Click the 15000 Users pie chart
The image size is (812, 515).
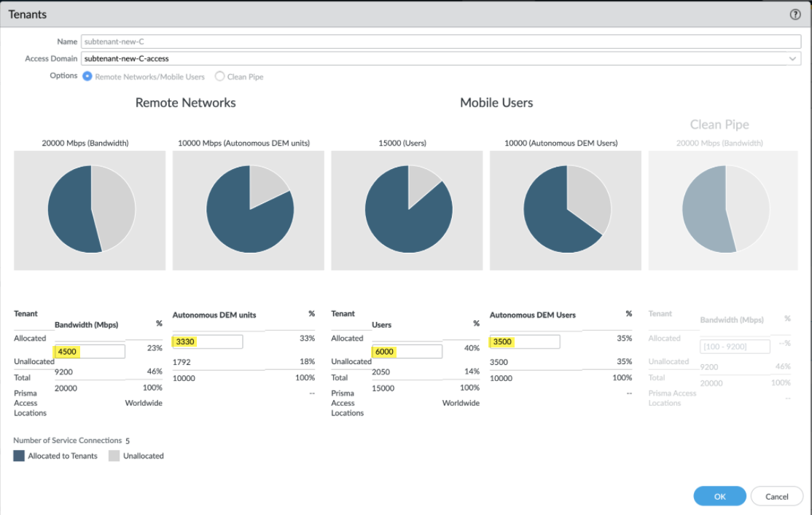[409, 209]
